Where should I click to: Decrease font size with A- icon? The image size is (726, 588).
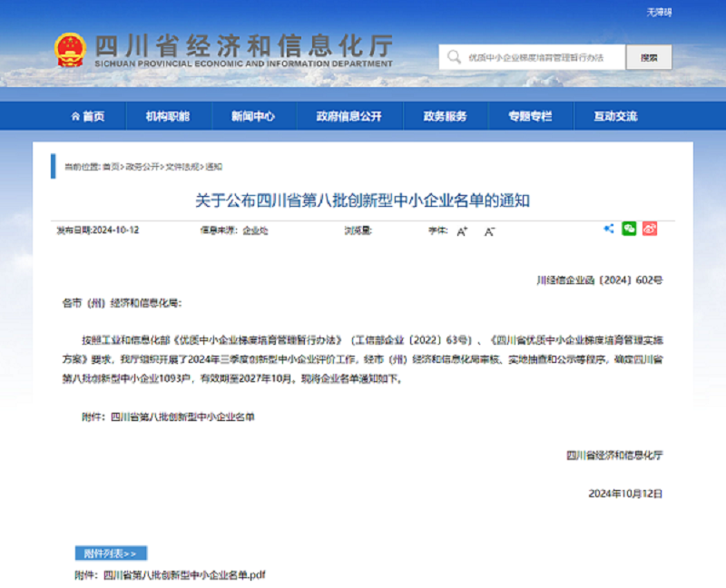click(489, 231)
